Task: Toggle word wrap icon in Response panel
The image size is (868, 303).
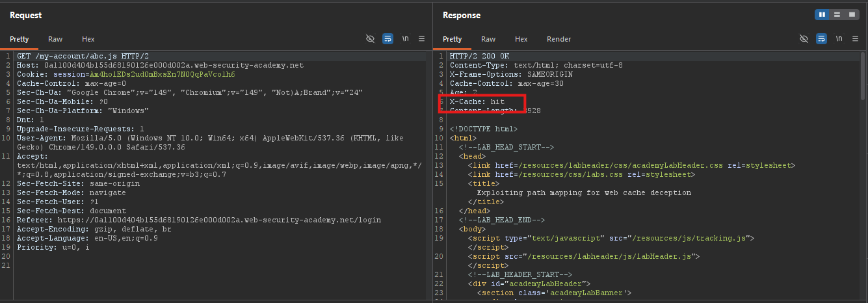Action: [821, 39]
